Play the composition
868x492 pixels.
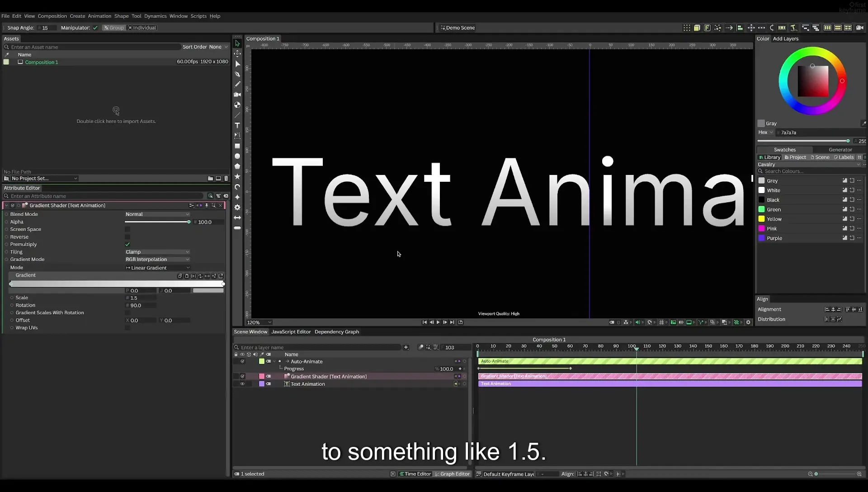tap(438, 322)
